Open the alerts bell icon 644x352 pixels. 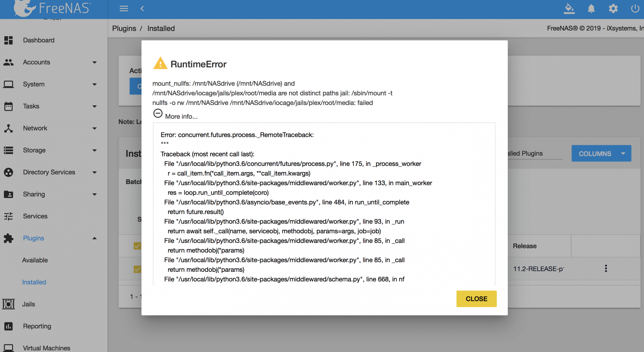[591, 8]
